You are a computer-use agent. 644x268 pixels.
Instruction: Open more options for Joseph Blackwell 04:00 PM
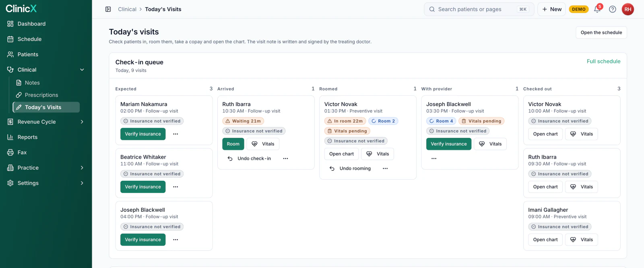175,240
